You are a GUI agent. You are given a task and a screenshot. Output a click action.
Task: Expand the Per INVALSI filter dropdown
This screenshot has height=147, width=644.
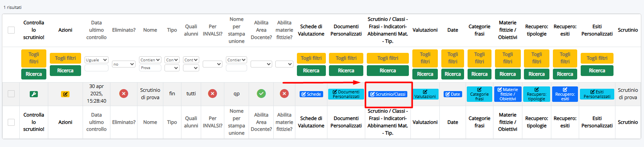(212, 64)
